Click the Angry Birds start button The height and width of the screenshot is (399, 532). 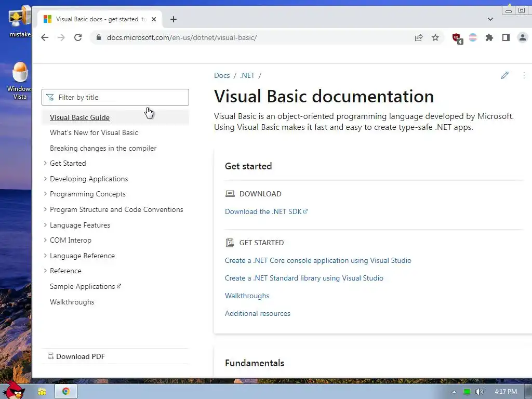(x=15, y=390)
